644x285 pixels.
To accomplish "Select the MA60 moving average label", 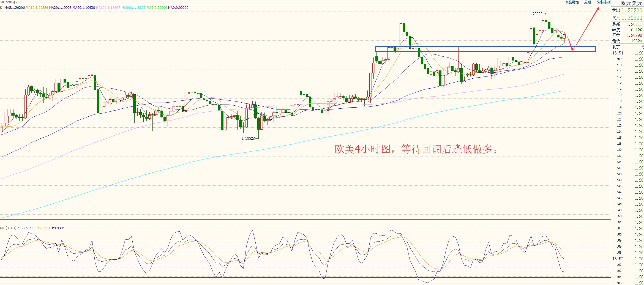I will [x=84, y=8].
